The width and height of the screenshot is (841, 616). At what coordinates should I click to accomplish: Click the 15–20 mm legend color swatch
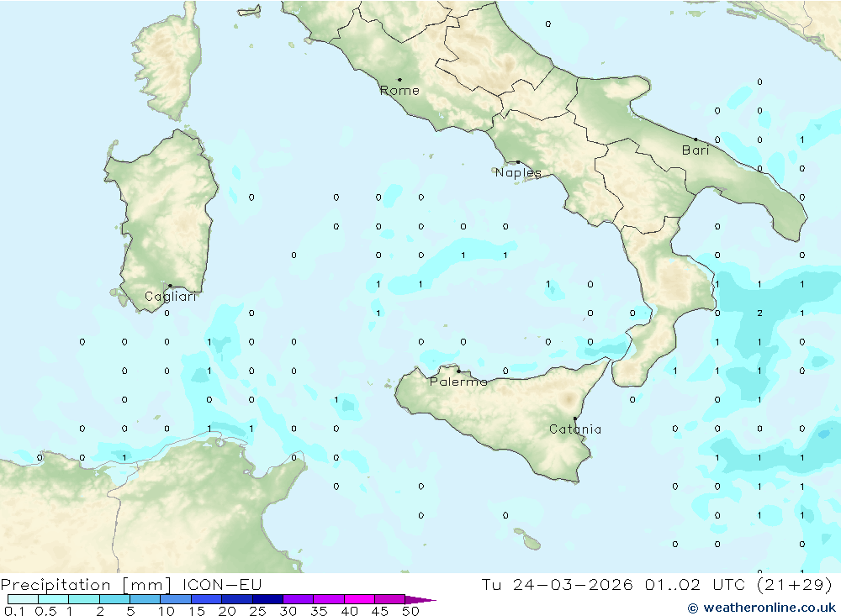click(x=207, y=599)
